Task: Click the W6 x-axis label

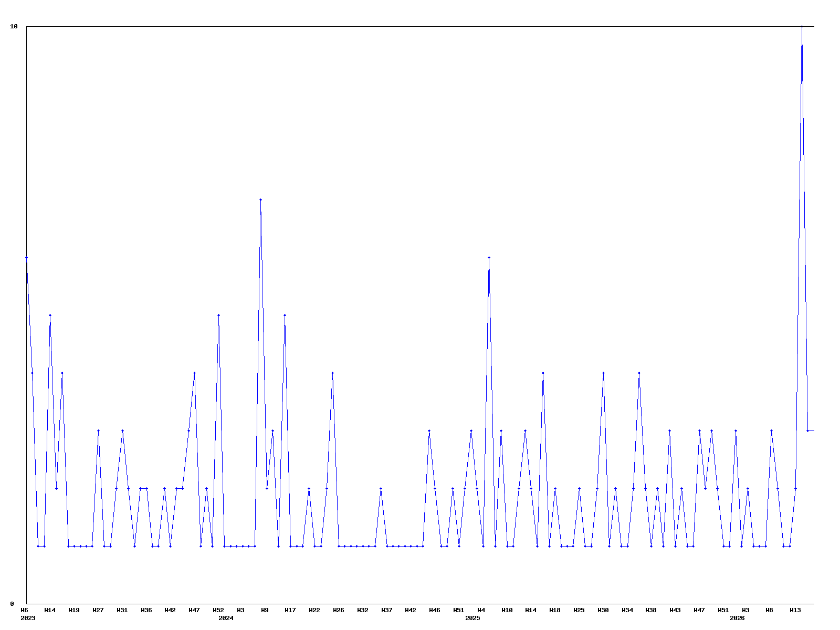Action: 24,610
